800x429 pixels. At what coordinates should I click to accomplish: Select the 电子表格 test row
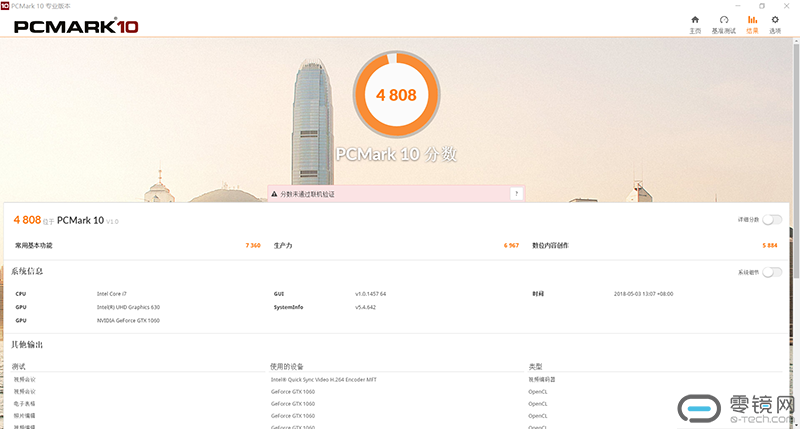click(x=24, y=403)
